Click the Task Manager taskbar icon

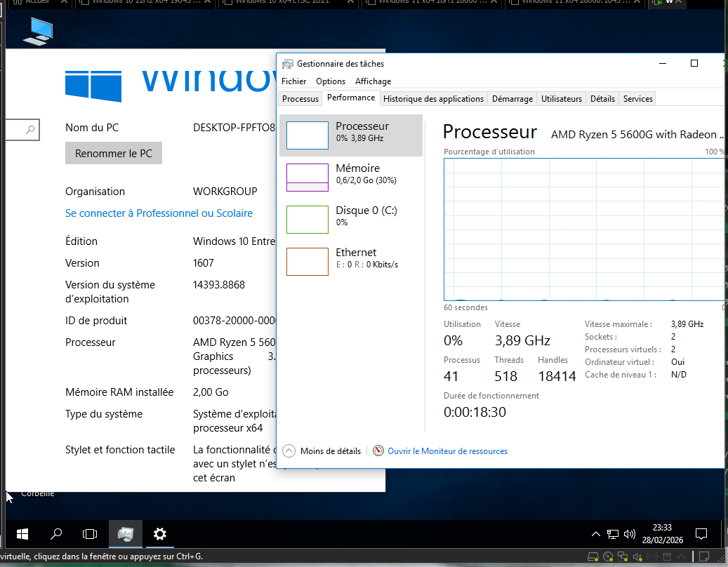[x=126, y=534]
